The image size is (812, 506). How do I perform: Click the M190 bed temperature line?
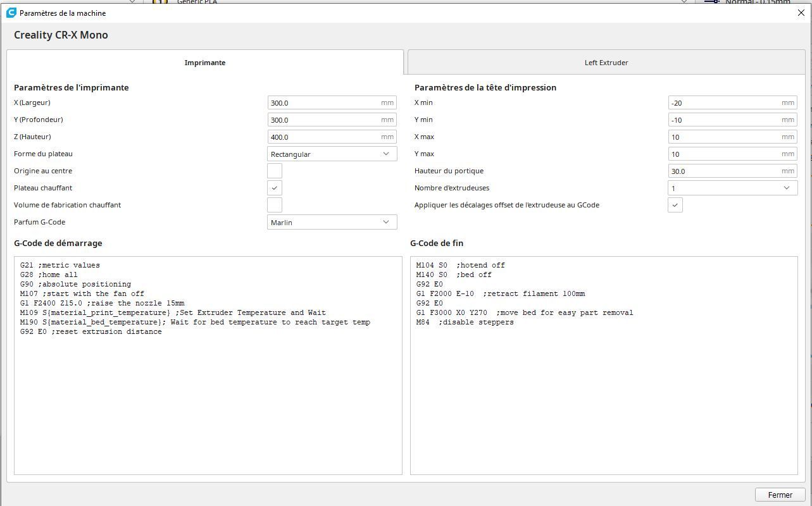195,322
